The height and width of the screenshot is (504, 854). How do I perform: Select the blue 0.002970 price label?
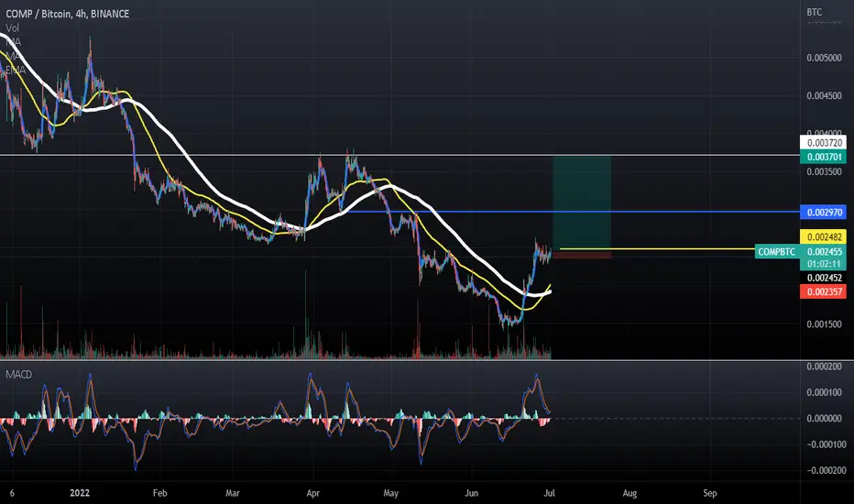[x=823, y=212]
